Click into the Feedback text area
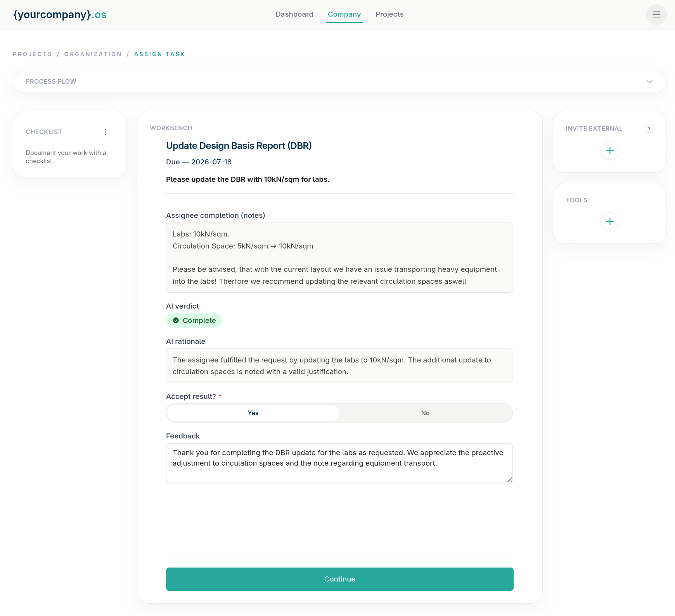Viewport: 675px width, 616px height. [339, 463]
